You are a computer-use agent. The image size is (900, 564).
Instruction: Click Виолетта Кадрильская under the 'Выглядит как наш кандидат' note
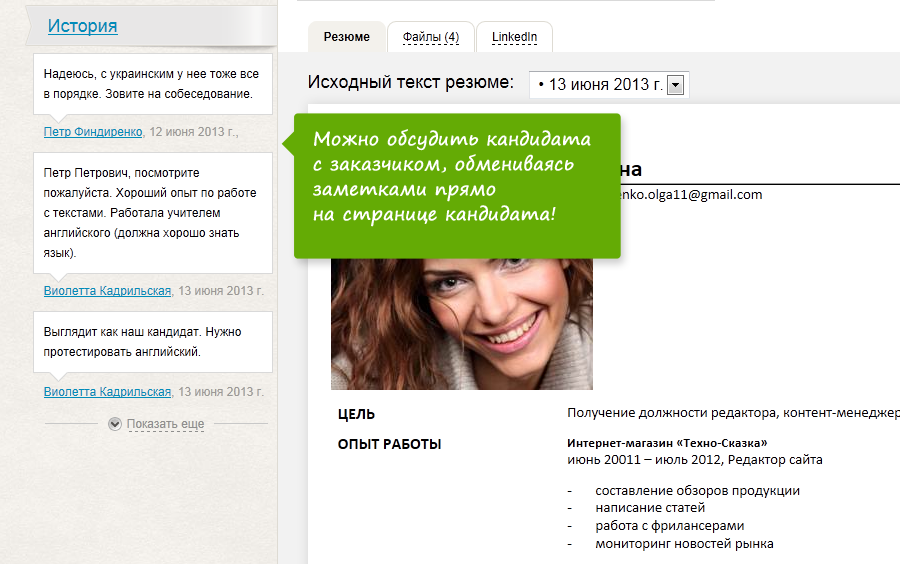point(107,392)
